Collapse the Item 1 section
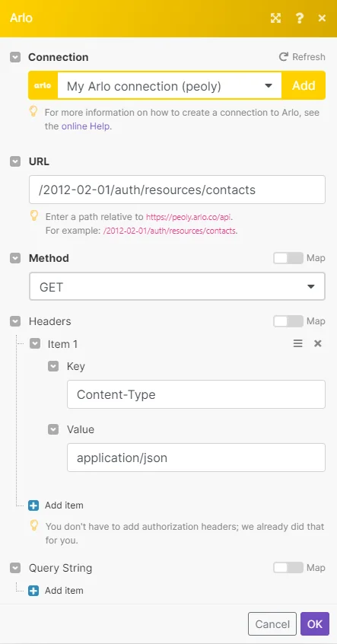 point(35,344)
